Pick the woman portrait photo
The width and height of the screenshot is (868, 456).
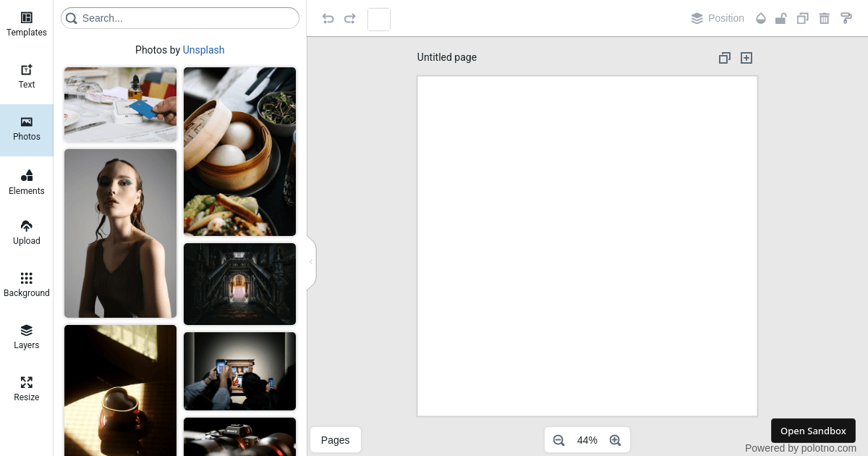(121, 233)
